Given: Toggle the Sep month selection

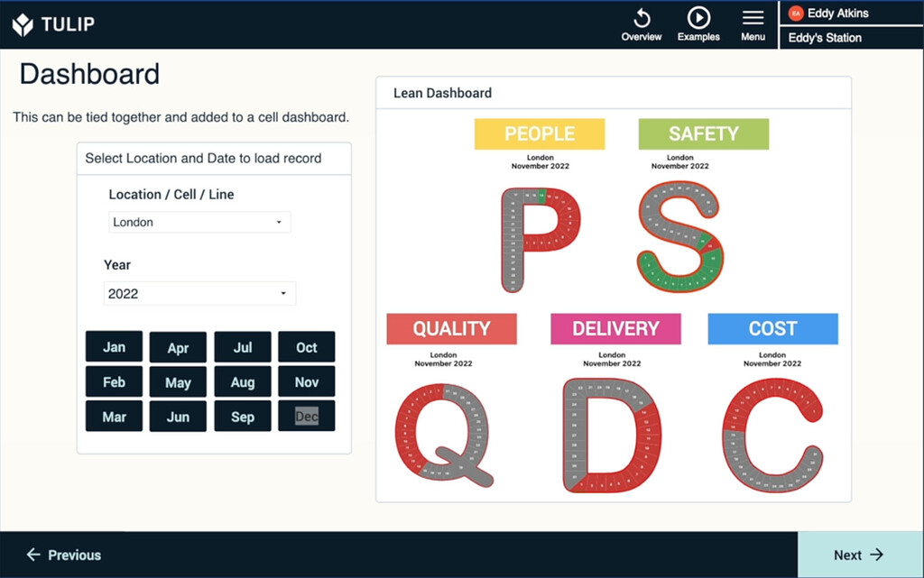Looking at the screenshot, I should (x=243, y=416).
